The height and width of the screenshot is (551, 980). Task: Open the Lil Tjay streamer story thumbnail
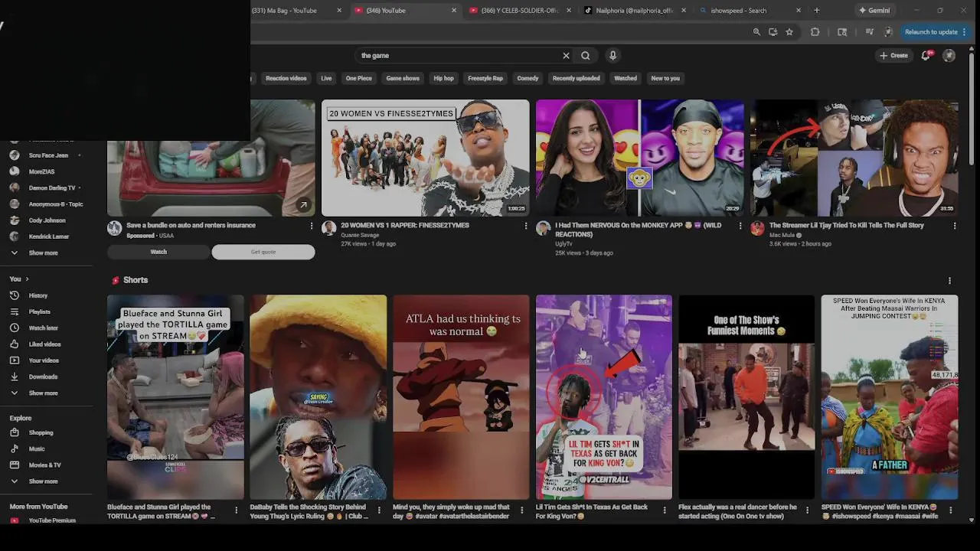[854, 158]
